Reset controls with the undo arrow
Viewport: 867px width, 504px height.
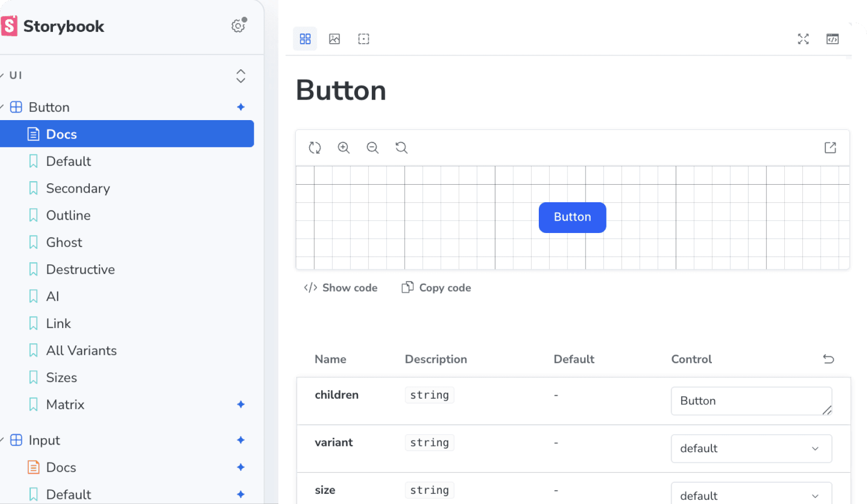tap(828, 359)
